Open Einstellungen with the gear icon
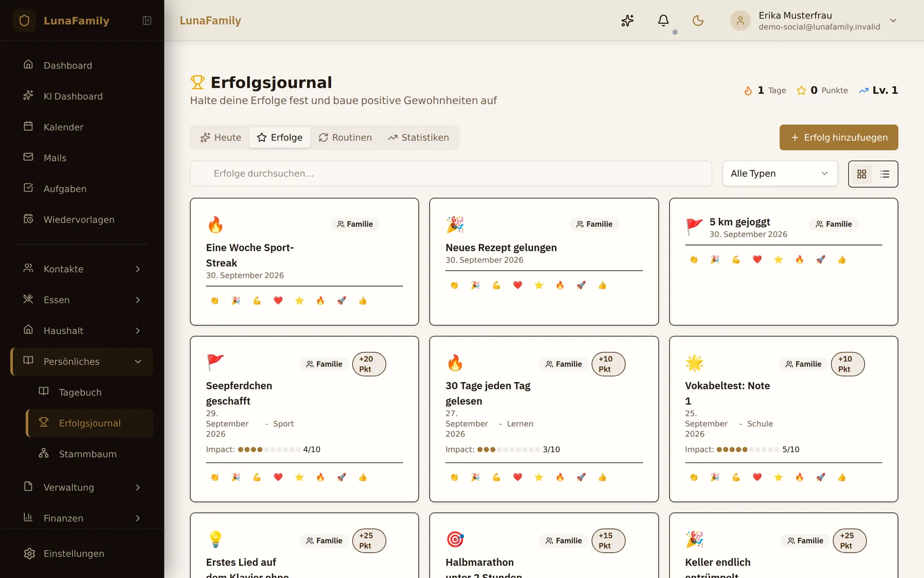 tap(82, 554)
